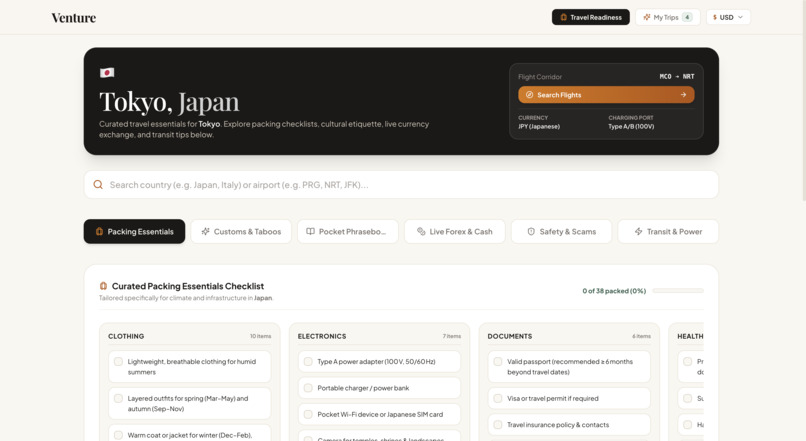The height and width of the screenshot is (441, 806).
Task: Switch to the Transit & Power tab
Action: click(x=668, y=231)
